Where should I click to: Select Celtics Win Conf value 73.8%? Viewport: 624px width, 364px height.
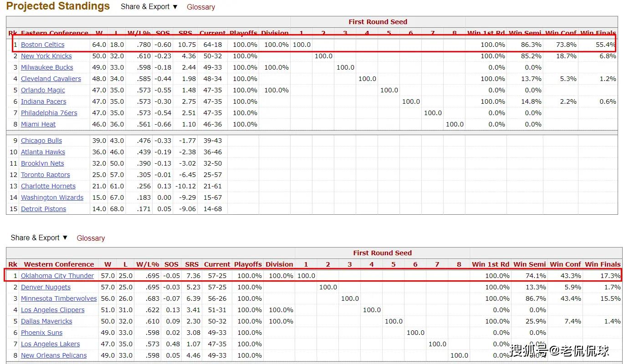tap(566, 45)
